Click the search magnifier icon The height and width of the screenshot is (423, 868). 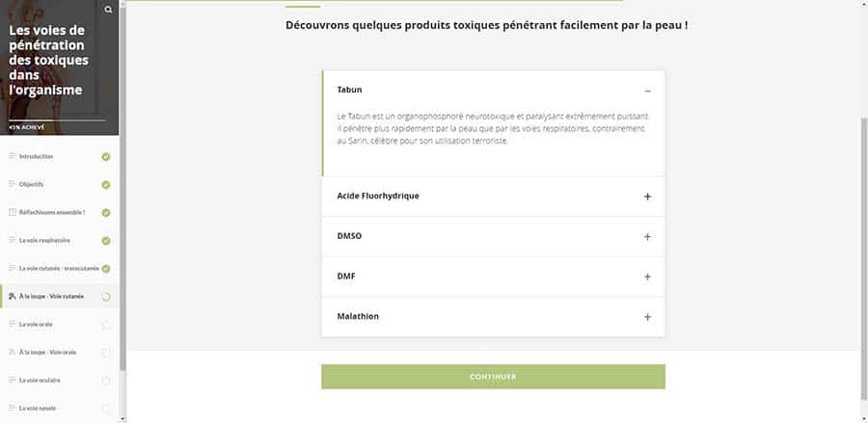[x=108, y=10]
